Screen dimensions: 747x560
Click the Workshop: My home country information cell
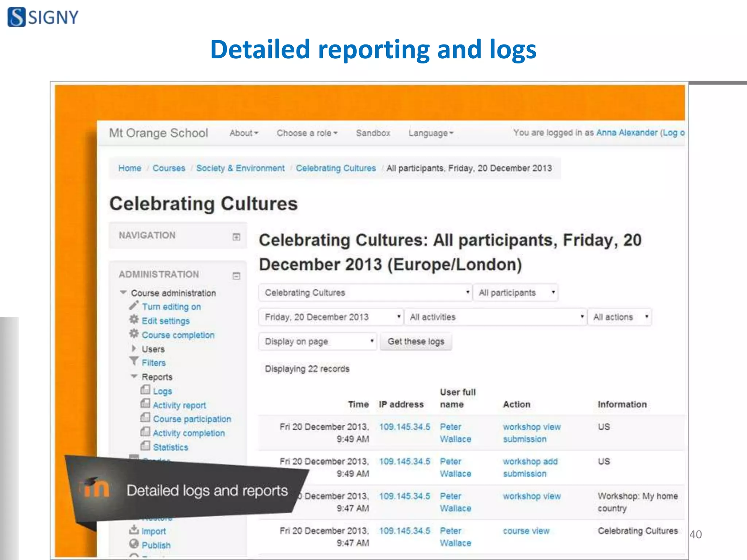(638, 502)
